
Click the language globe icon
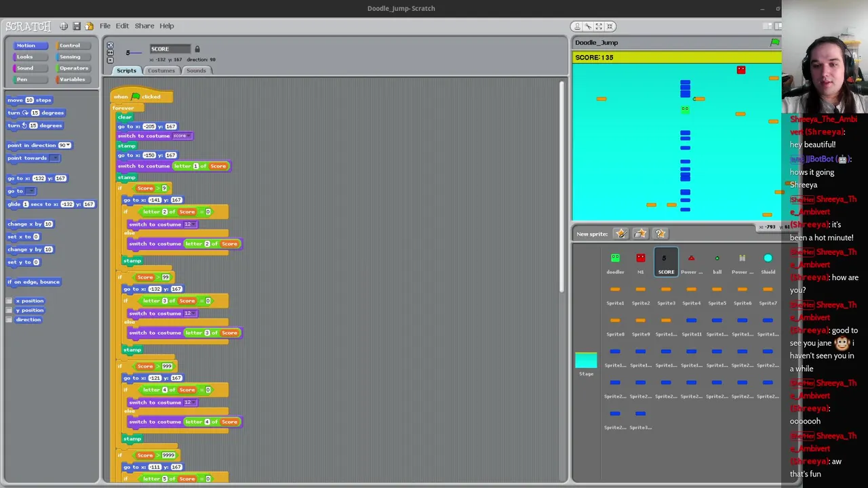(64, 26)
